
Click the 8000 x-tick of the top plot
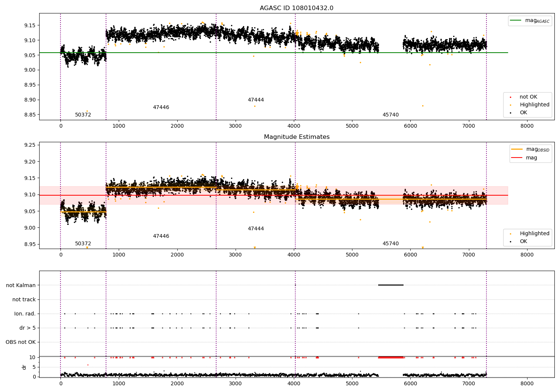pyautogui.click(x=527, y=126)
